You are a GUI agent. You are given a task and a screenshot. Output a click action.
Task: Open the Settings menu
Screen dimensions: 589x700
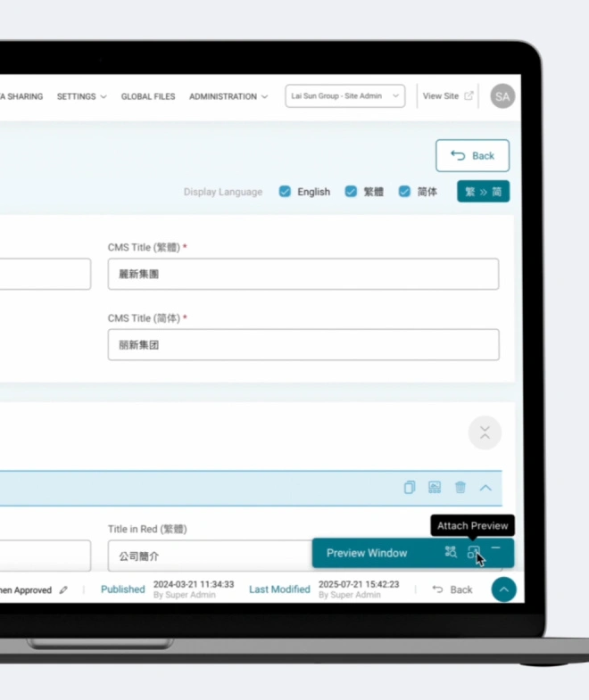82,96
